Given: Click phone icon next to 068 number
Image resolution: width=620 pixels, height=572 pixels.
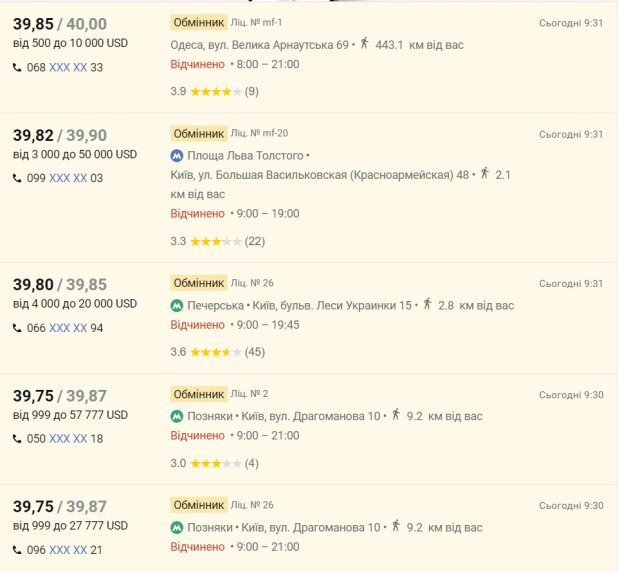Looking at the screenshot, I should click(17, 68).
